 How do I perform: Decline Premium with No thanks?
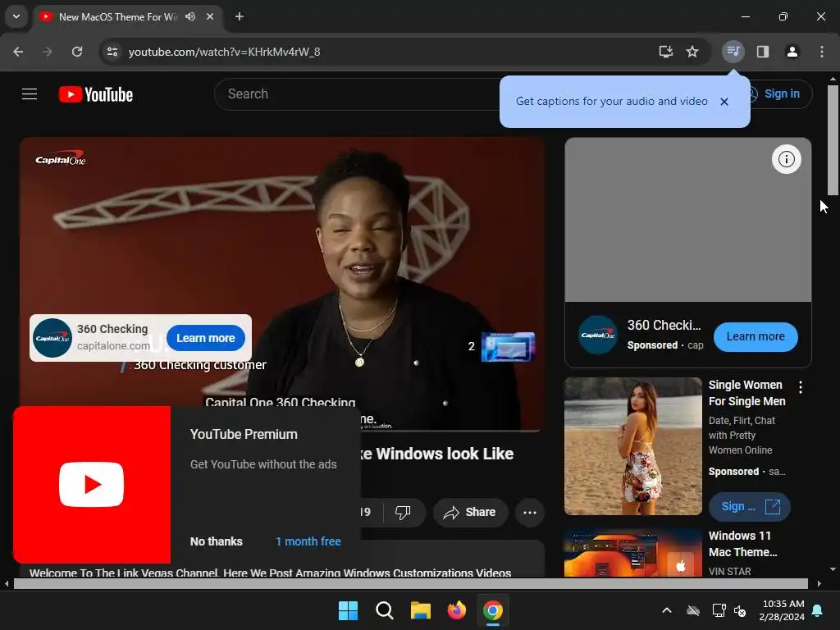[x=216, y=541]
